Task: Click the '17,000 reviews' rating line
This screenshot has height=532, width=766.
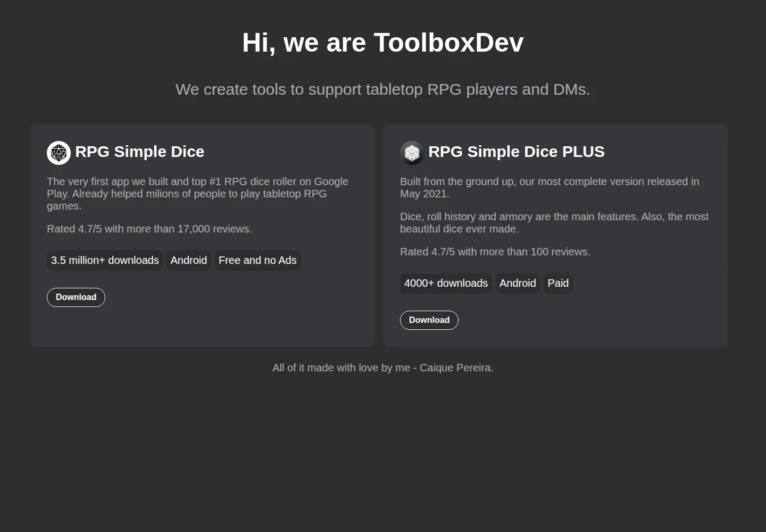Action: [149, 229]
